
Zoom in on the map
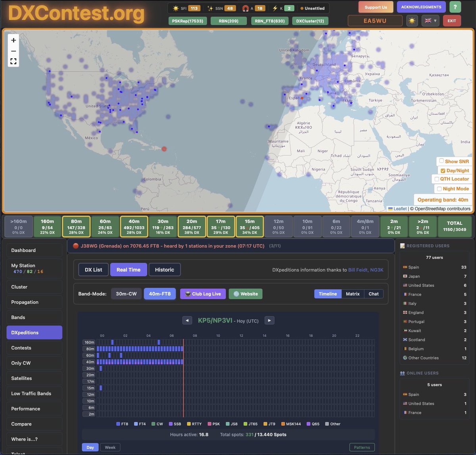click(x=13, y=40)
